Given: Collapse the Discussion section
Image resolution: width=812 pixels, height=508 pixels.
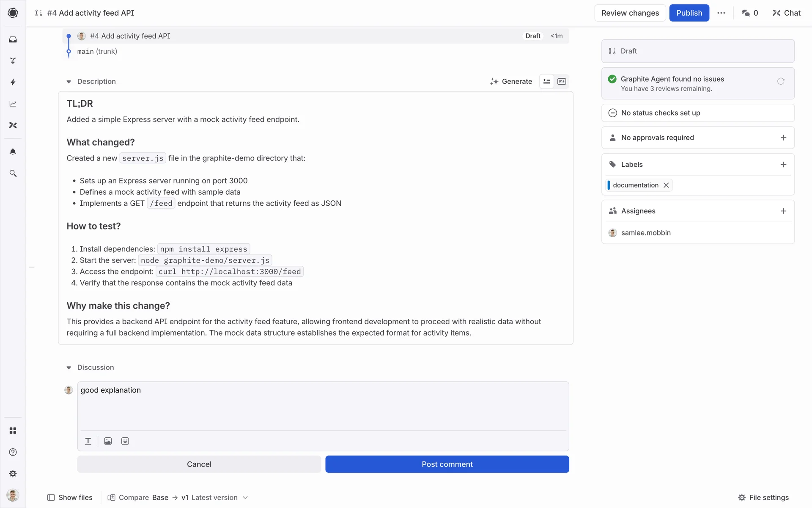Looking at the screenshot, I should coord(69,368).
